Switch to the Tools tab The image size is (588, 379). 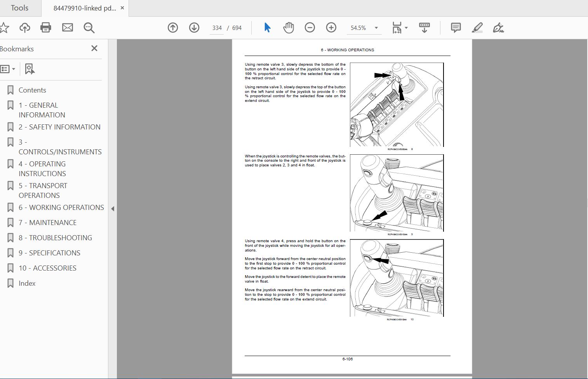[x=19, y=8]
